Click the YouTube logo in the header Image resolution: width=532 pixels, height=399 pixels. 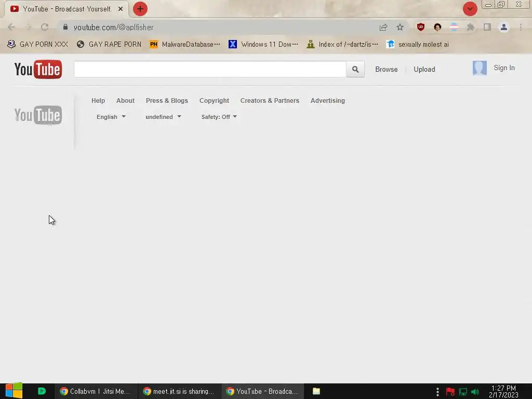(x=38, y=69)
